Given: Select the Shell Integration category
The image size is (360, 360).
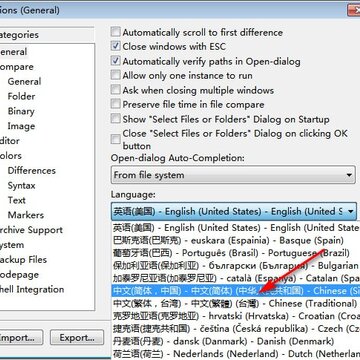Looking at the screenshot, I should (32, 289).
